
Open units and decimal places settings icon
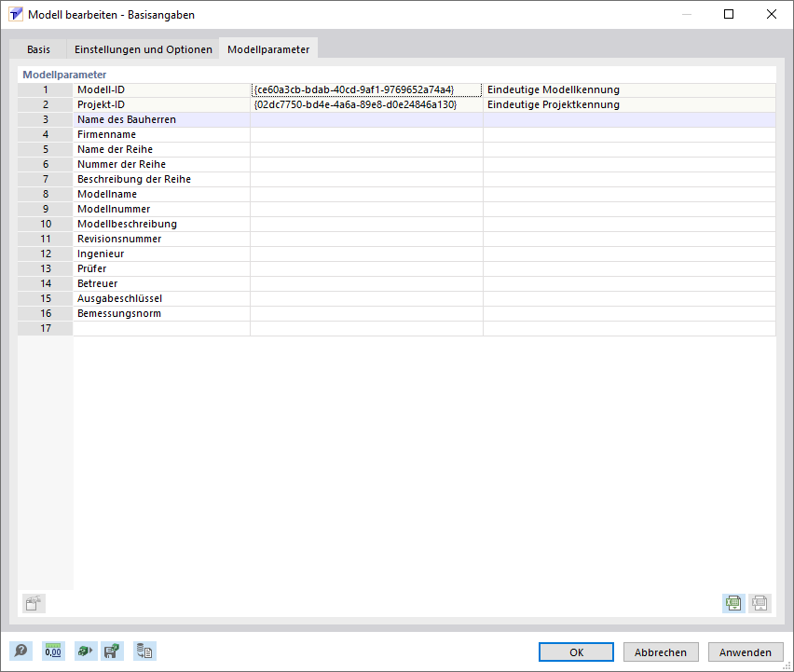53,651
